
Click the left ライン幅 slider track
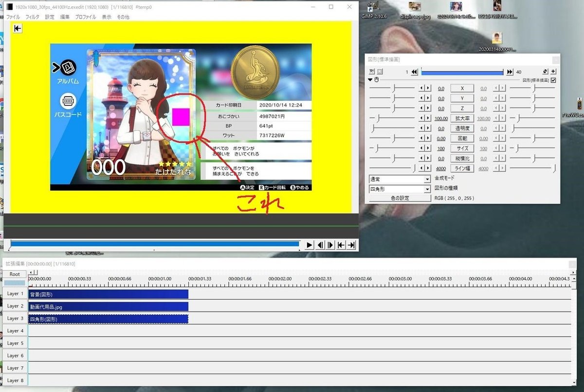[392, 168]
